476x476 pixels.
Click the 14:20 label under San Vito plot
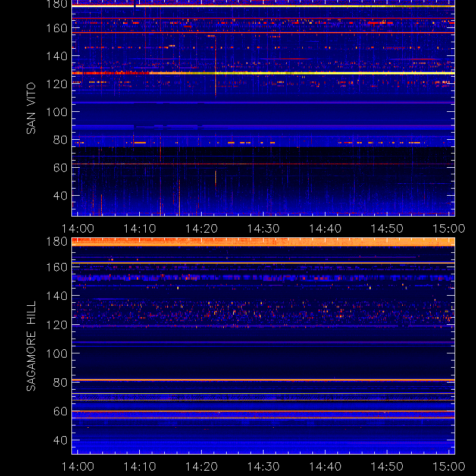click(201, 228)
